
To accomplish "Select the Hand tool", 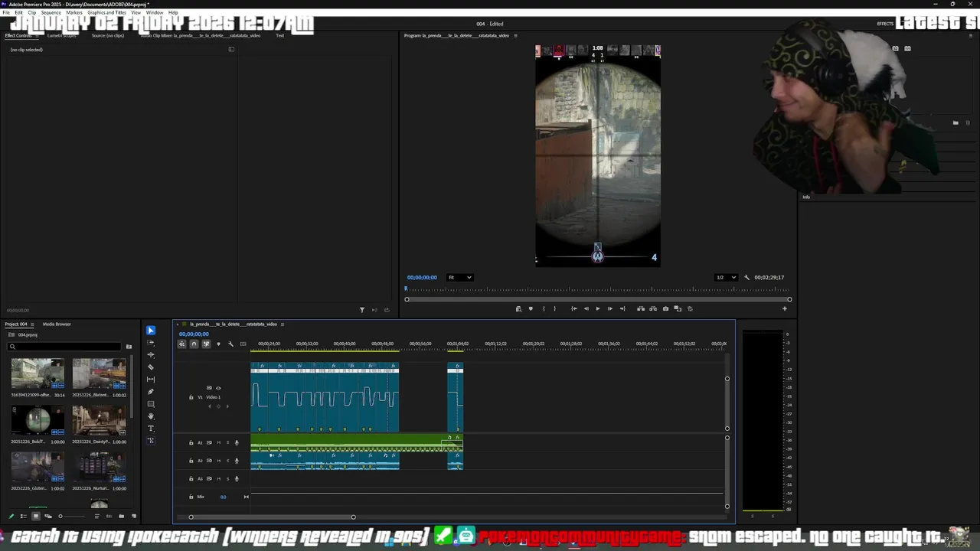I will click(x=151, y=416).
